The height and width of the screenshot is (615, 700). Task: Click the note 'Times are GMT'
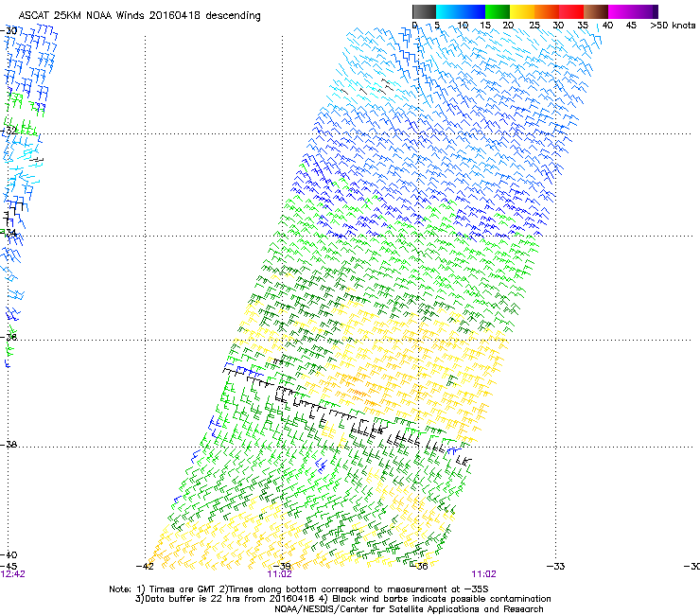click(183, 589)
